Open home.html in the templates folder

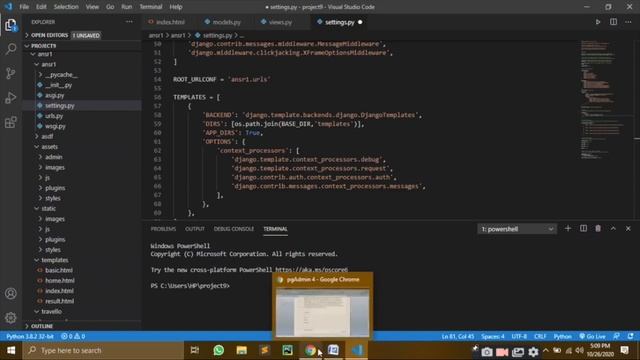click(60, 280)
